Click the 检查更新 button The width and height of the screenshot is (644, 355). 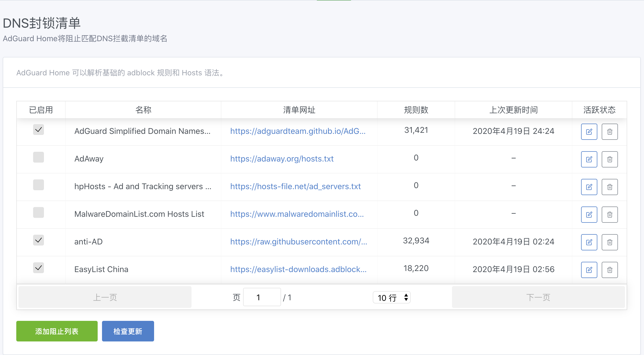pyautogui.click(x=128, y=331)
